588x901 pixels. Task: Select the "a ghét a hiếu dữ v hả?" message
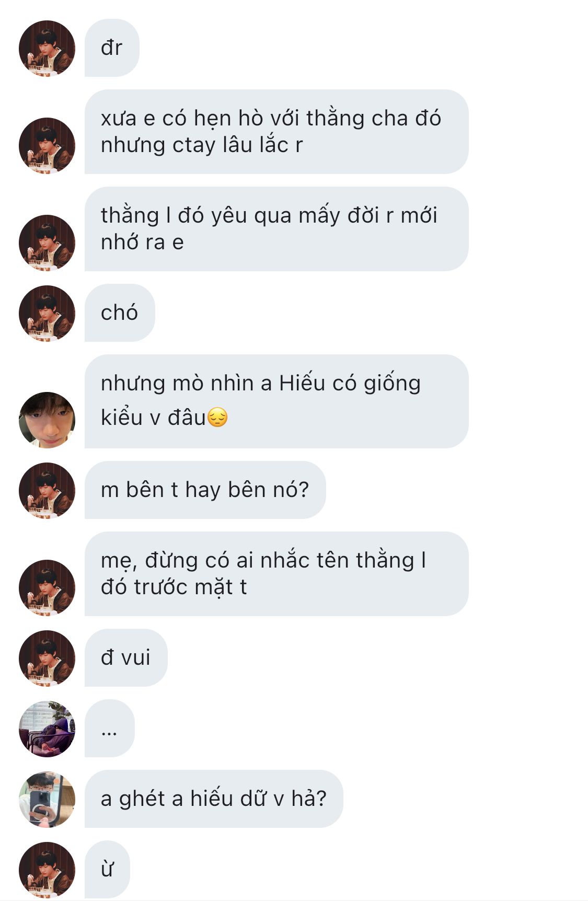coord(213,799)
